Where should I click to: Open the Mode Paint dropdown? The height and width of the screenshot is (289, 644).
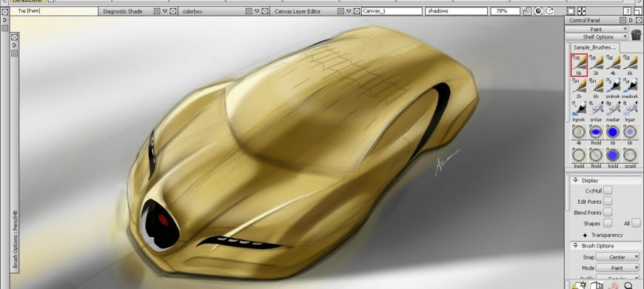(x=617, y=268)
